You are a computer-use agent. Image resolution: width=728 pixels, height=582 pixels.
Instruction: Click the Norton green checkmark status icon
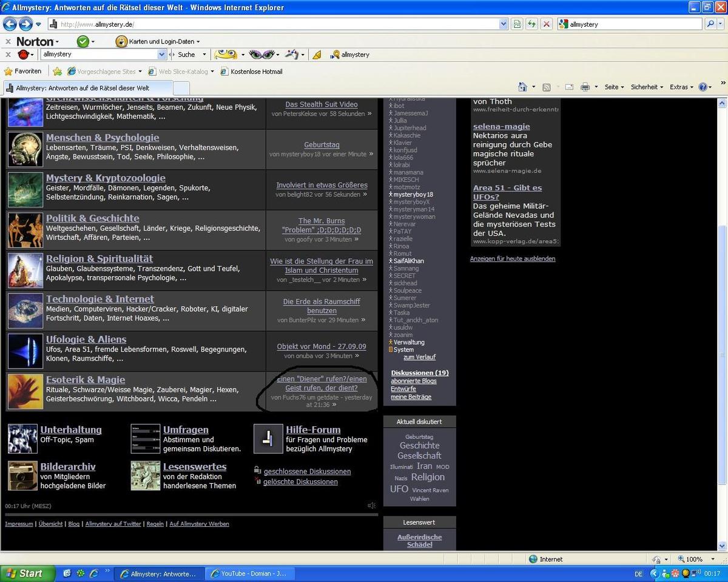pyautogui.click(x=83, y=41)
